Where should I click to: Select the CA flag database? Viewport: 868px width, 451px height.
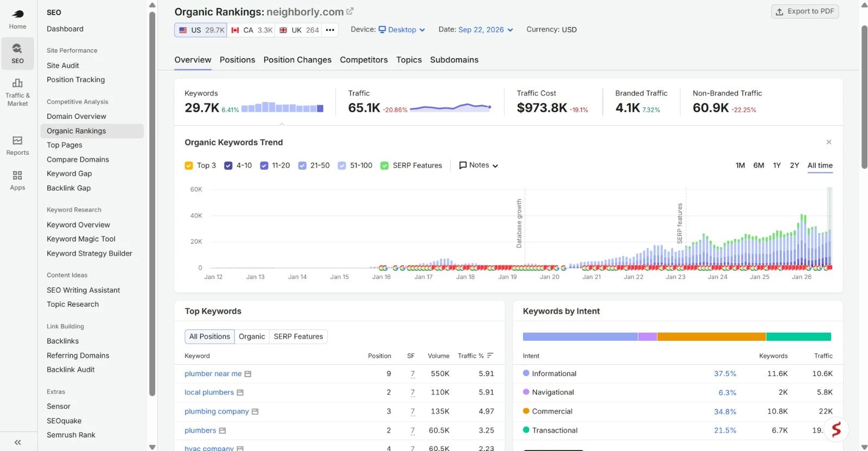click(251, 30)
